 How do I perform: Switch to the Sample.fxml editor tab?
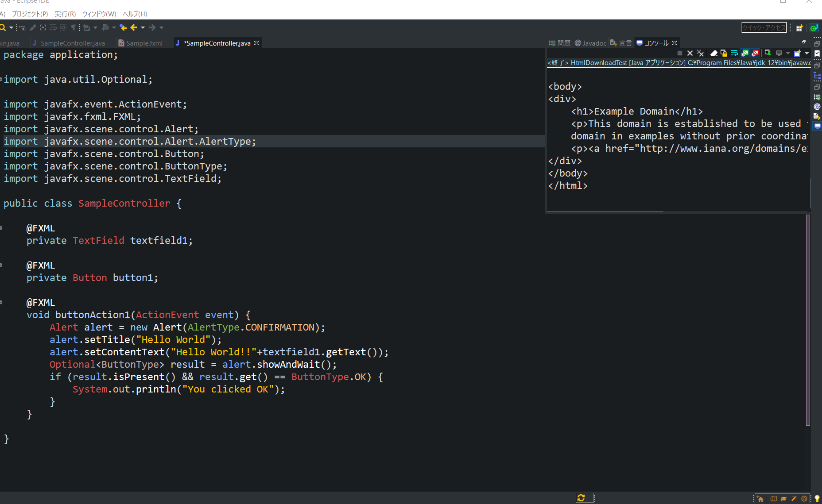pos(140,43)
